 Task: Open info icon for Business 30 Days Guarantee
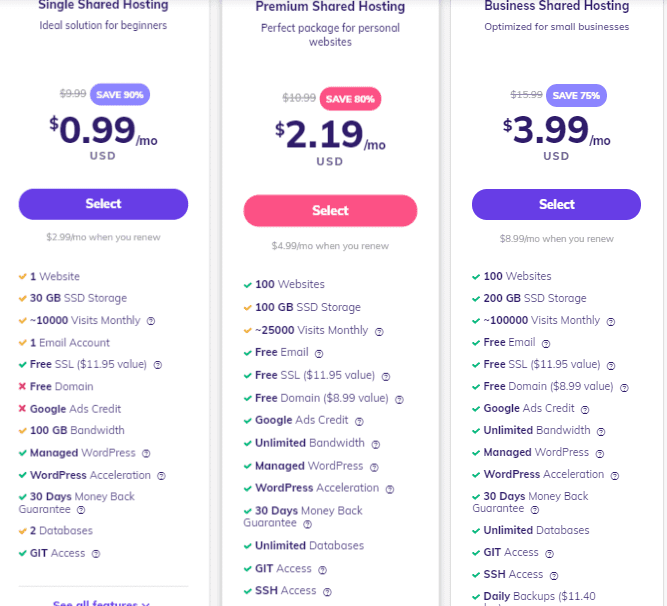tap(535, 509)
